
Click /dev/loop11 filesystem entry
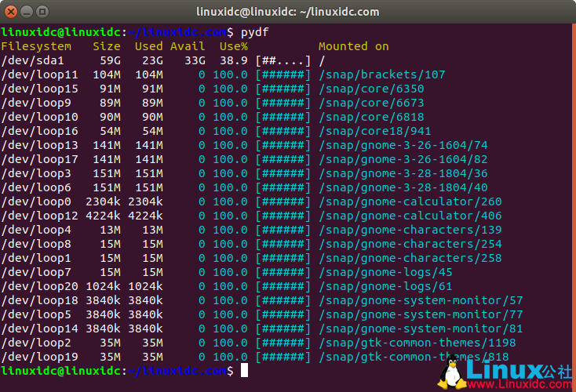click(x=40, y=75)
